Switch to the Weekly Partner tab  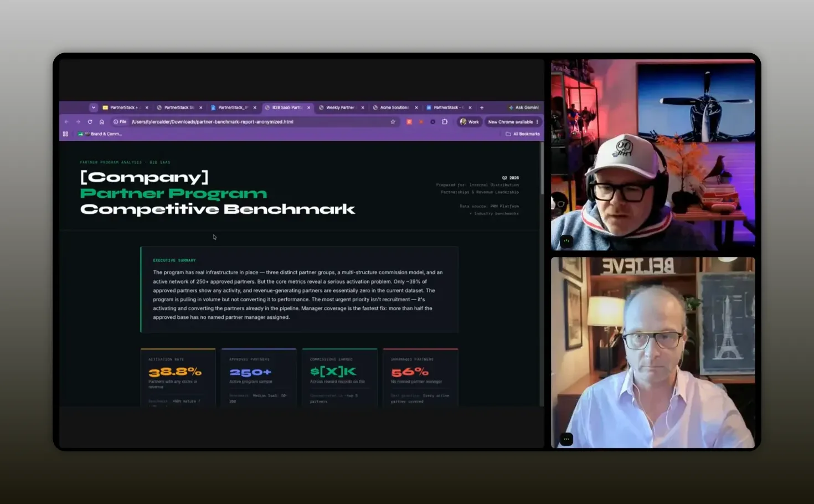point(340,107)
